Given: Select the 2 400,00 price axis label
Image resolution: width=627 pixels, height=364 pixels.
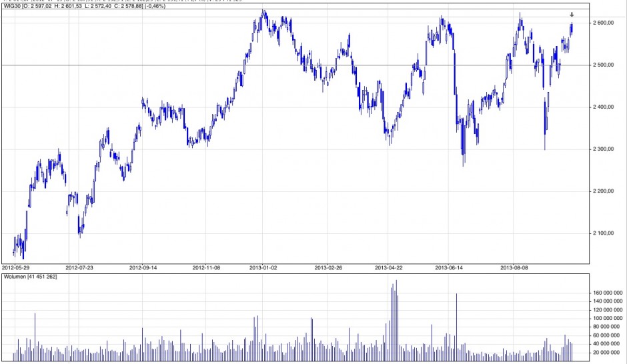Looking at the screenshot, I should pos(606,107).
